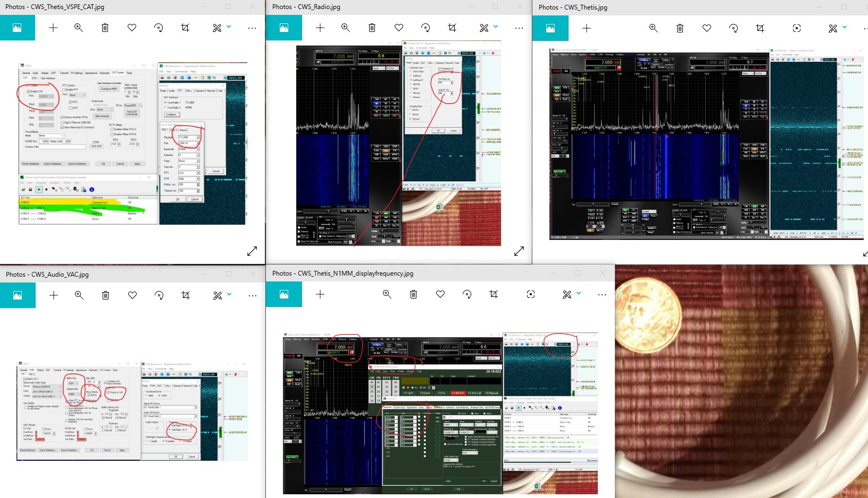Select Crop tool in CWS_Thetis_N1MM_displayfrequency window
This screenshot has width=868, height=498.
(494, 294)
